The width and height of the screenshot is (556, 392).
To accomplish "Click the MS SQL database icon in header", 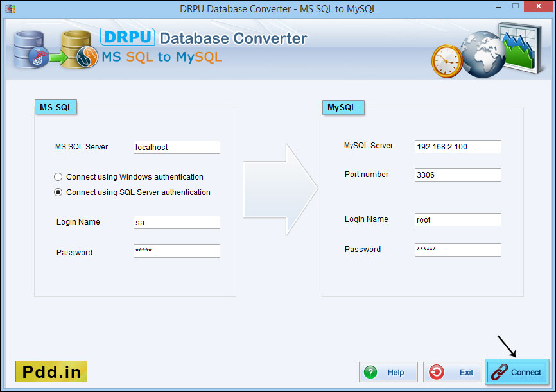I will (x=30, y=49).
